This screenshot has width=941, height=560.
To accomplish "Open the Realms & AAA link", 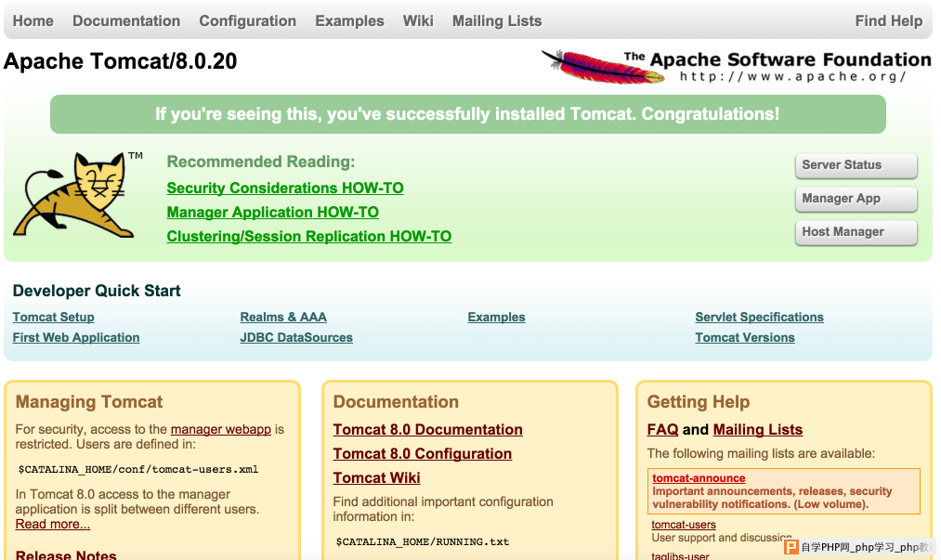I will coord(283,317).
